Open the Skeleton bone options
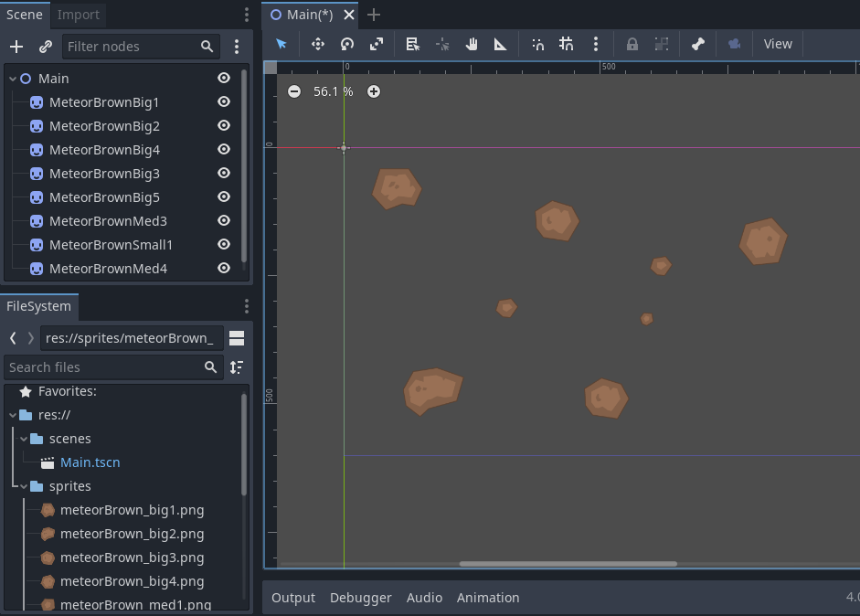 697,44
